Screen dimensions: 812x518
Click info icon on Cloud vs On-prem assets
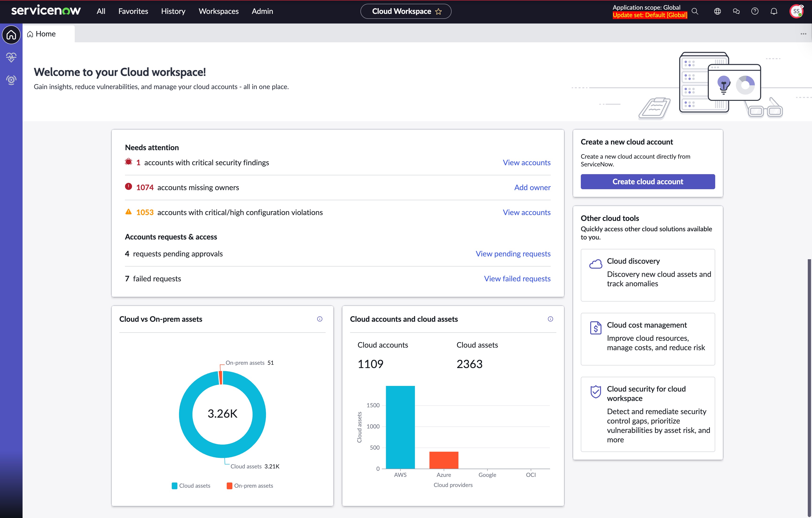[320, 319]
